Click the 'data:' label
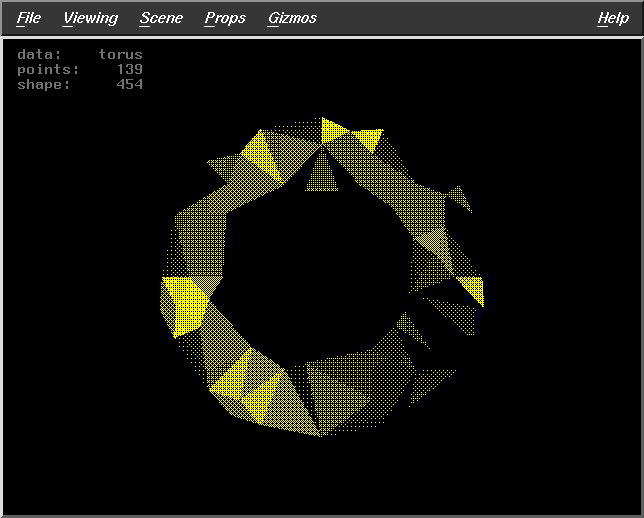 39,54
